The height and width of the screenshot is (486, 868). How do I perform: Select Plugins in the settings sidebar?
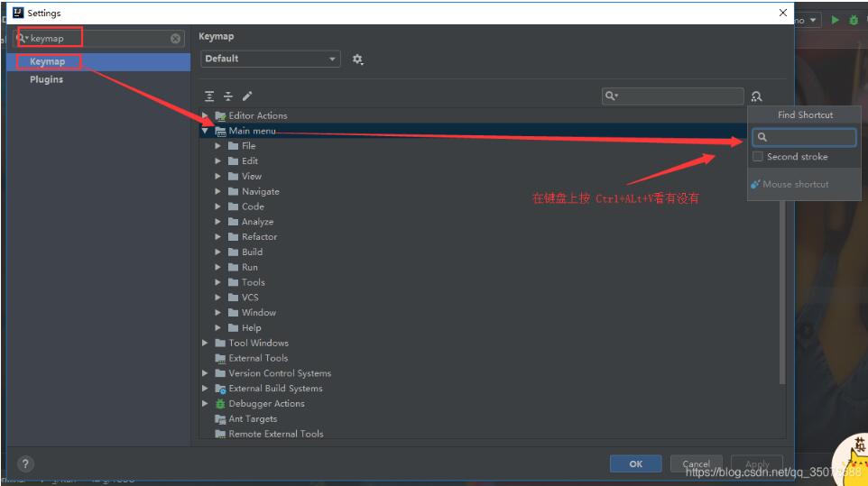(x=47, y=79)
